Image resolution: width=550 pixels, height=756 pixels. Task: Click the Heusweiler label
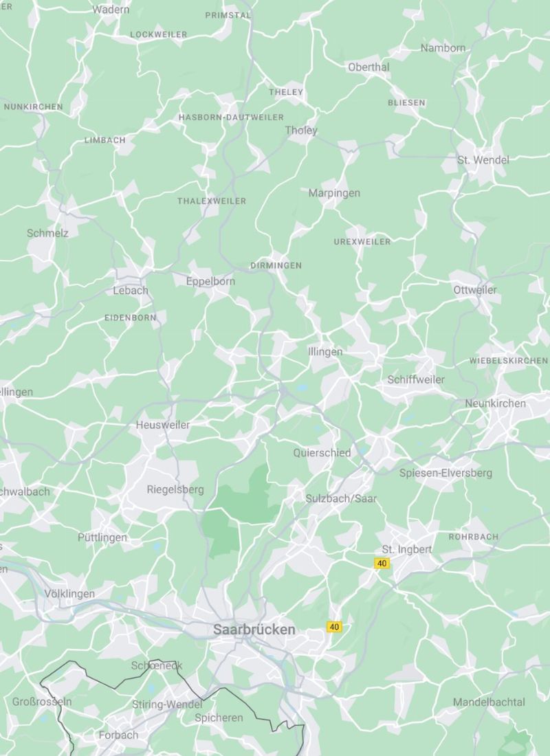tap(162, 425)
